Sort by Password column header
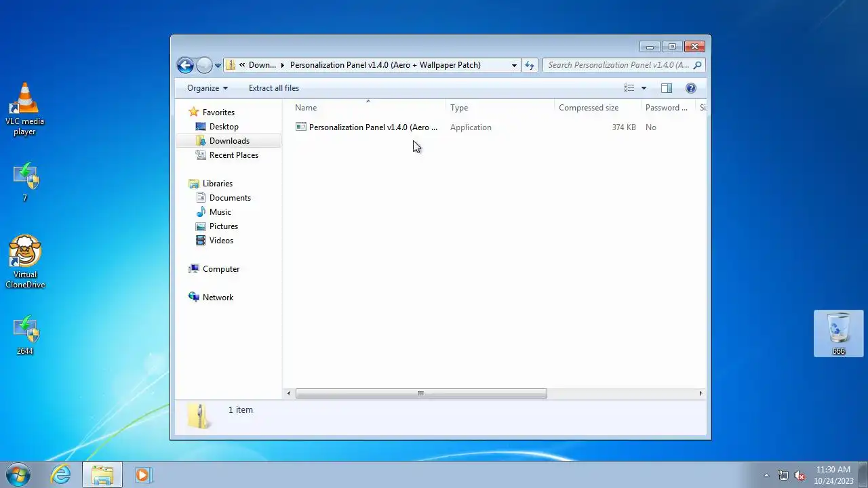Image resolution: width=868 pixels, height=488 pixels. (668, 108)
